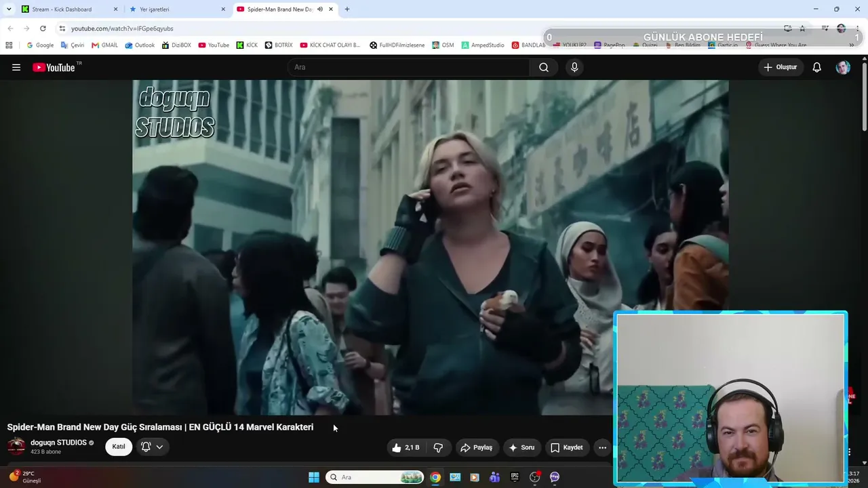Click the YouTube Ara search field
The image size is (868, 488).
[x=408, y=67]
